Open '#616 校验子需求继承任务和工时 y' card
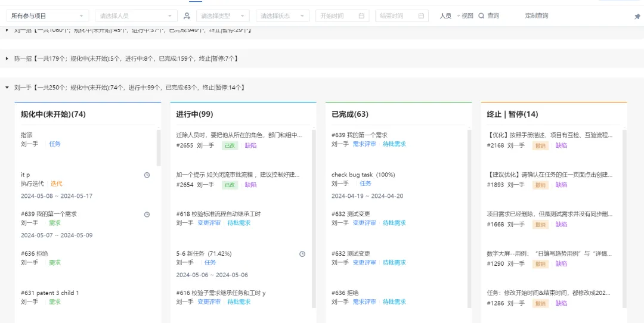The image size is (644, 323). click(x=221, y=293)
